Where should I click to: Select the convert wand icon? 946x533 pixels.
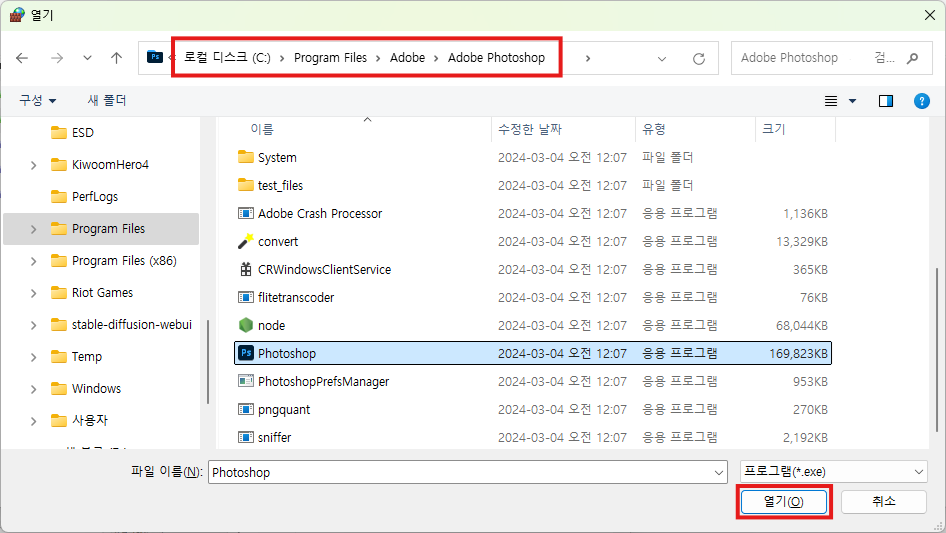click(246, 241)
